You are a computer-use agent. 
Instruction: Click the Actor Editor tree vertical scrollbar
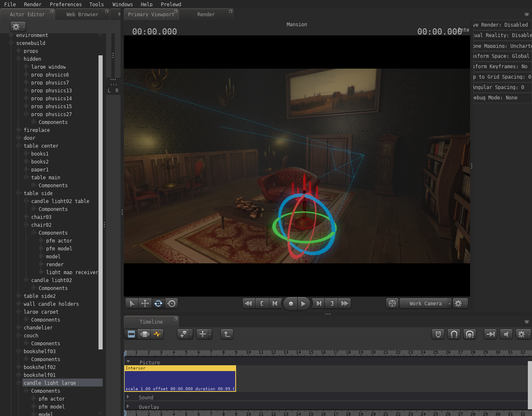coord(101,202)
